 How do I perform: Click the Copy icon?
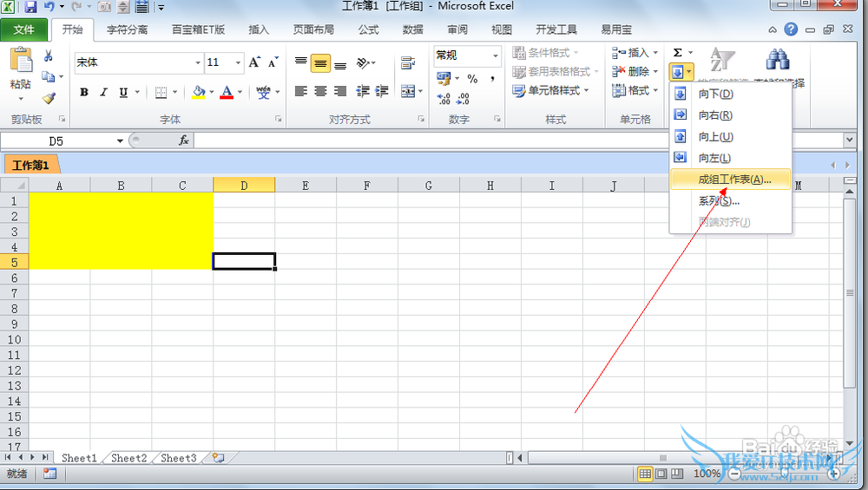click(x=48, y=76)
